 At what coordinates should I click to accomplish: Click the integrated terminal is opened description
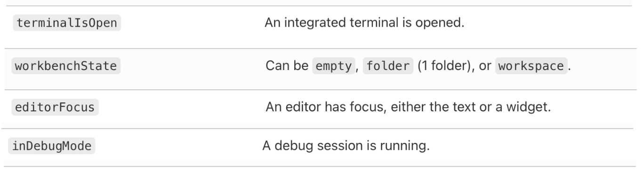[364, 23]
